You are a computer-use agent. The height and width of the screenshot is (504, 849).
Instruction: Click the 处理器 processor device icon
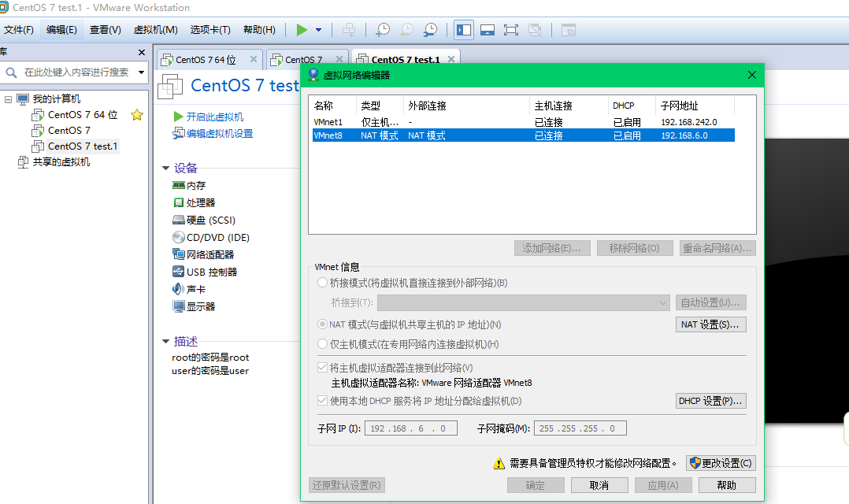(178, 202)
